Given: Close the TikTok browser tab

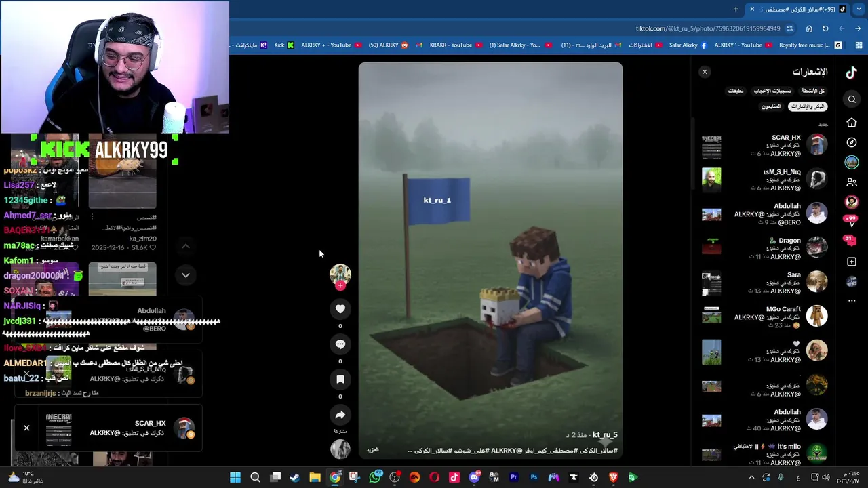Looking at the screenshot, I should (751, 9).
